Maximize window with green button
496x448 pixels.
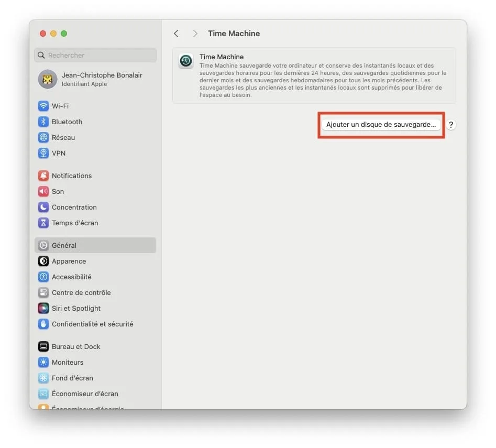pyautogui.click(x=64, y=34)
